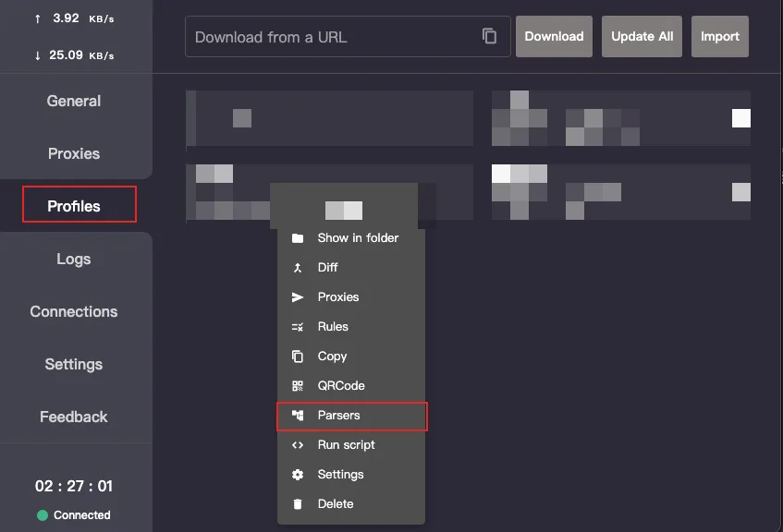The image size is (783, 532).
Task: Choose Run script menu entry
Action: click(351, 444)
